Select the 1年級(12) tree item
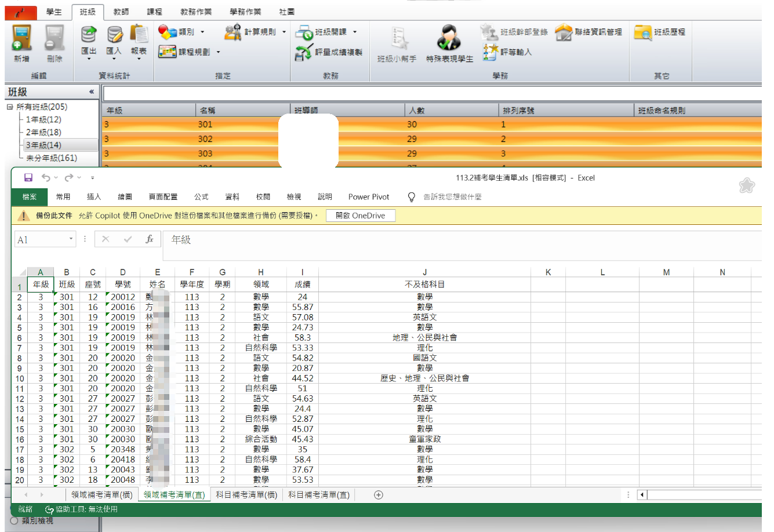 (x=43, y=119)
